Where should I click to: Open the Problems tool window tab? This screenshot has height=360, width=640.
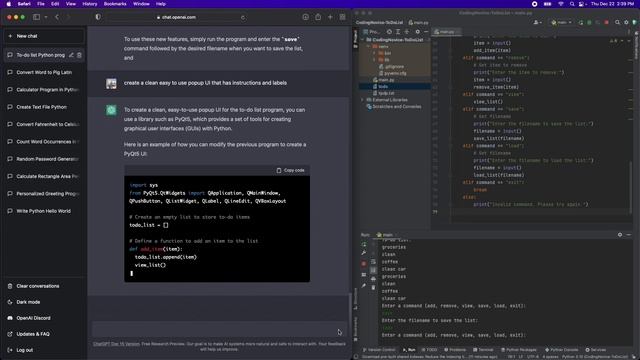click(x=455, y=350)
